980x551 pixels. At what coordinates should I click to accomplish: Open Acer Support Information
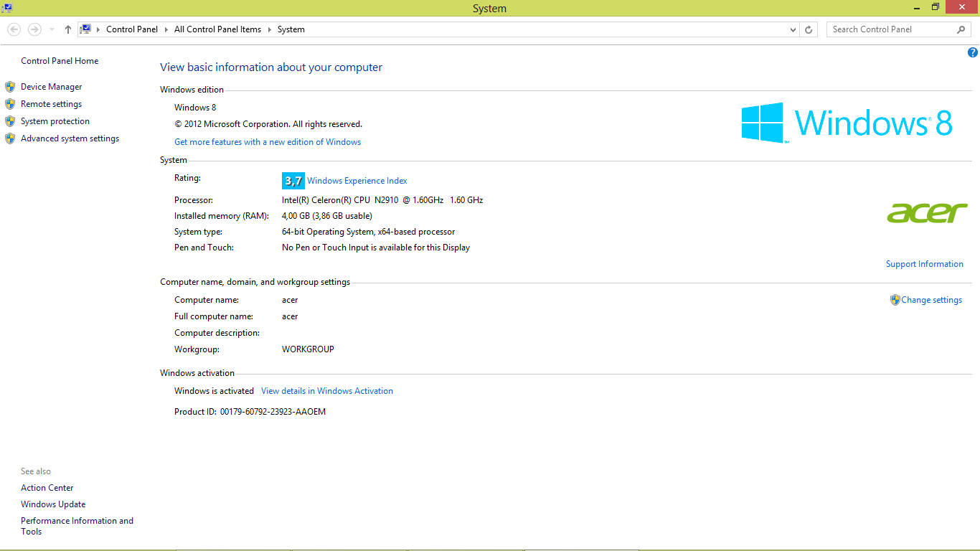click(924, 264)
